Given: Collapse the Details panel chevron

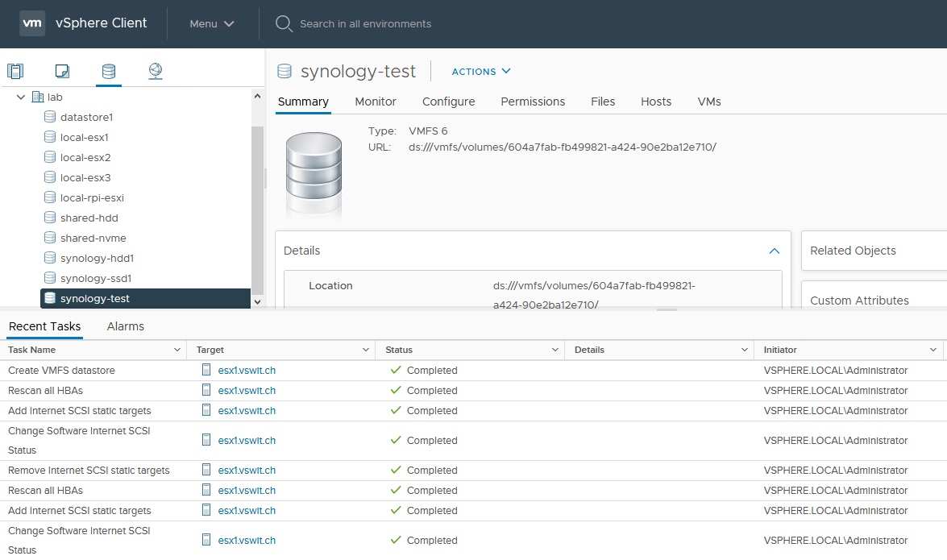Looking at the screenshot, I should point(774,251).
